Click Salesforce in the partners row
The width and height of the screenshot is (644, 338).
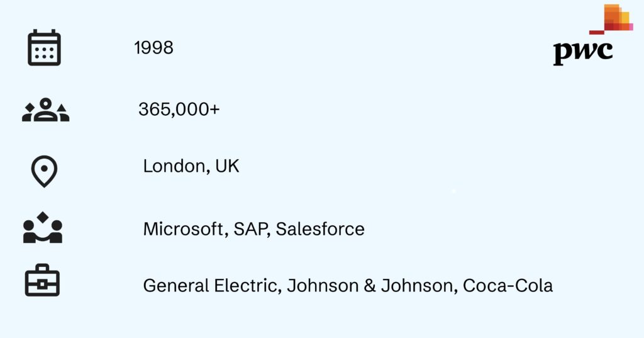point(320,229)
